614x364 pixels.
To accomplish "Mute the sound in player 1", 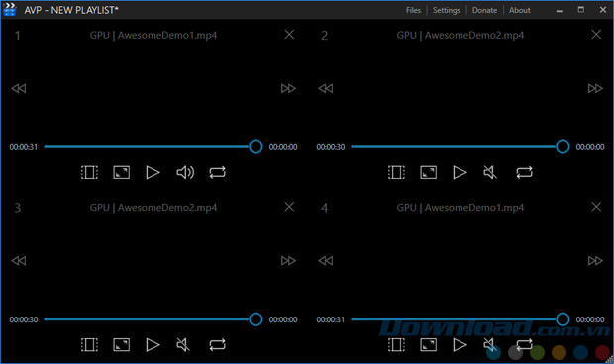I will [x=185, y=172].
